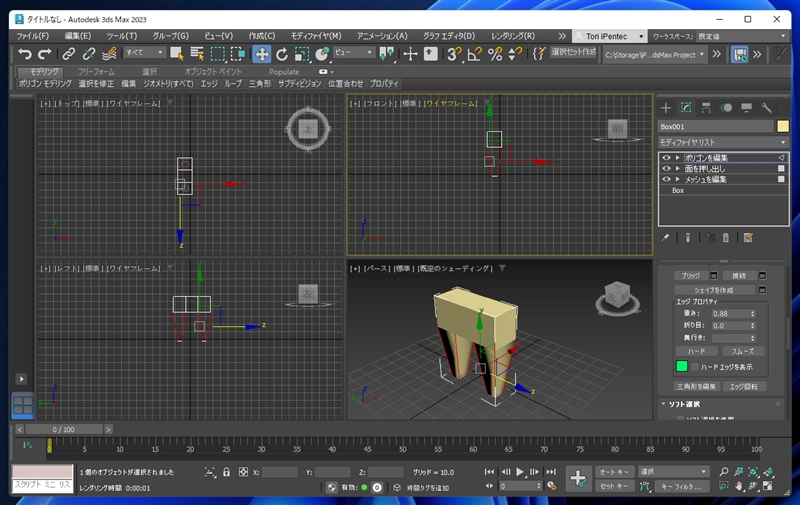
Task: Expand the 面を押し出し modifier arrow
Action: 678,168
